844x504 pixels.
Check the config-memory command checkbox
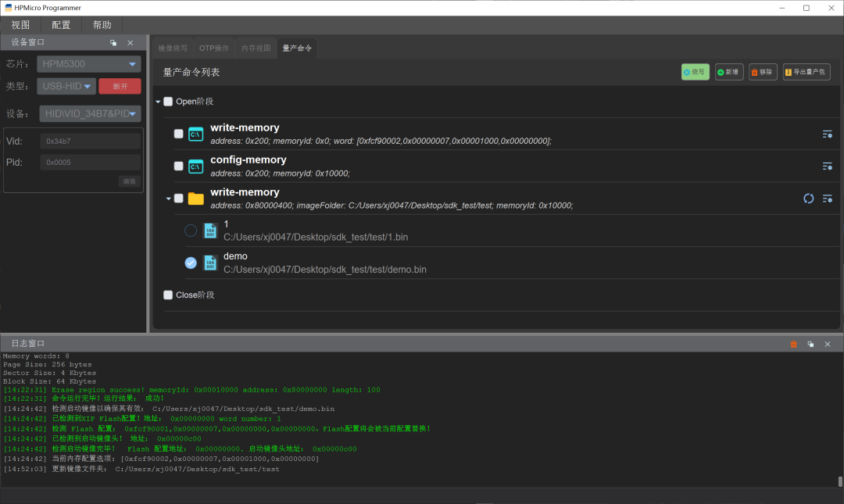(x=179, y=166)
